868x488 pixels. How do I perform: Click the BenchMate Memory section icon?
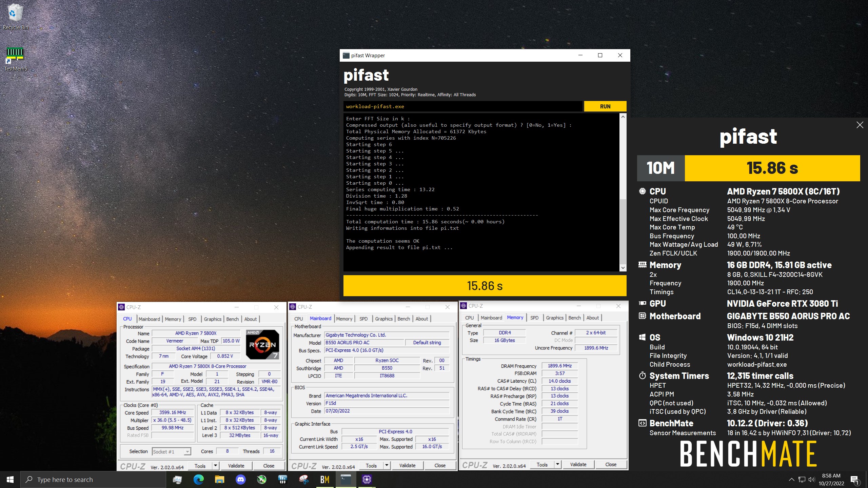click(642, 265)
